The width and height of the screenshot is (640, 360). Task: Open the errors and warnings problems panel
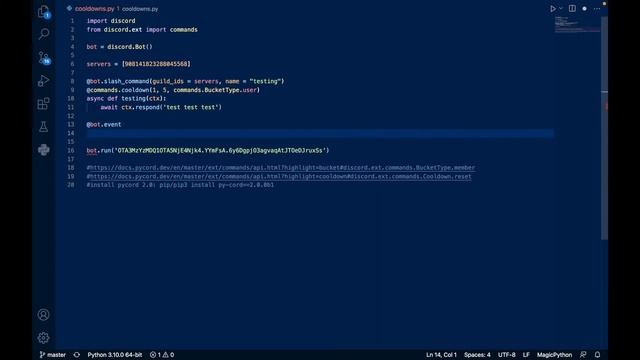(x=162, y=355)
